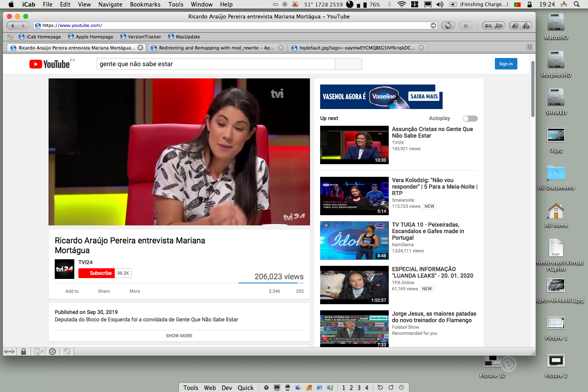
Task: Click Share under the video
Action: [x=104, y=291]
